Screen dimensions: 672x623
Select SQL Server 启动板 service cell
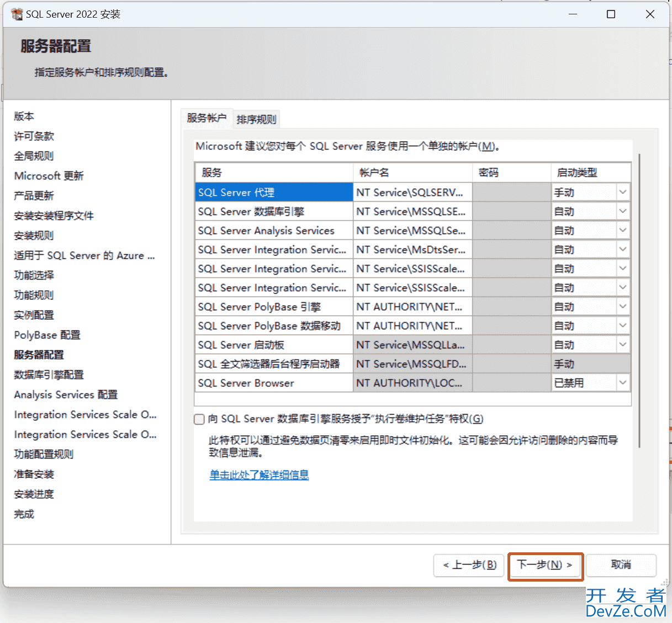click(274, 345)
